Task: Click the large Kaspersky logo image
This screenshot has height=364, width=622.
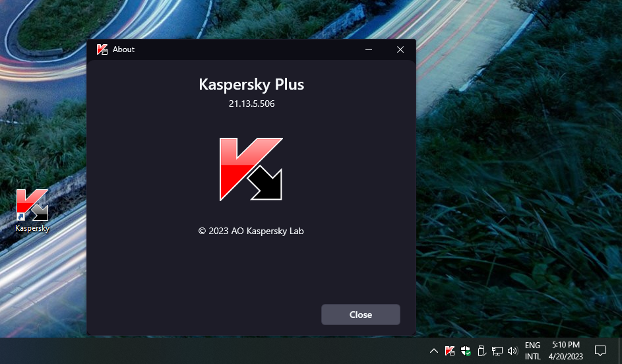Action: pyautogui.click(x=251, y=169)
